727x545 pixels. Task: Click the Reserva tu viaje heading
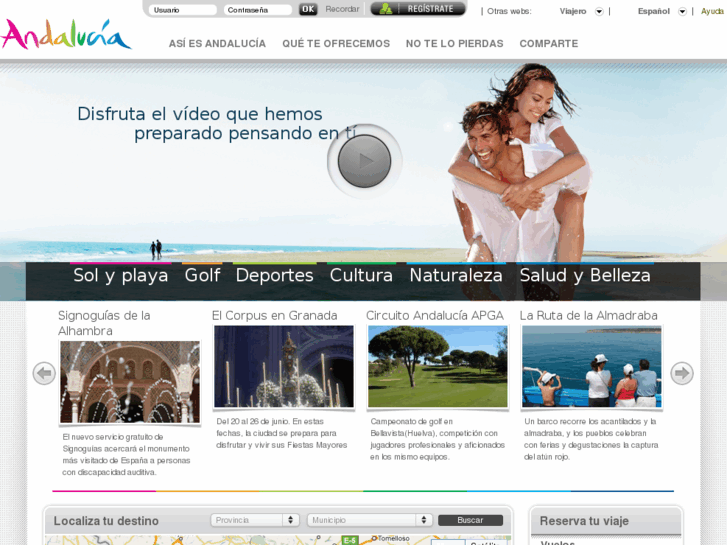click(x=584, y=521)
